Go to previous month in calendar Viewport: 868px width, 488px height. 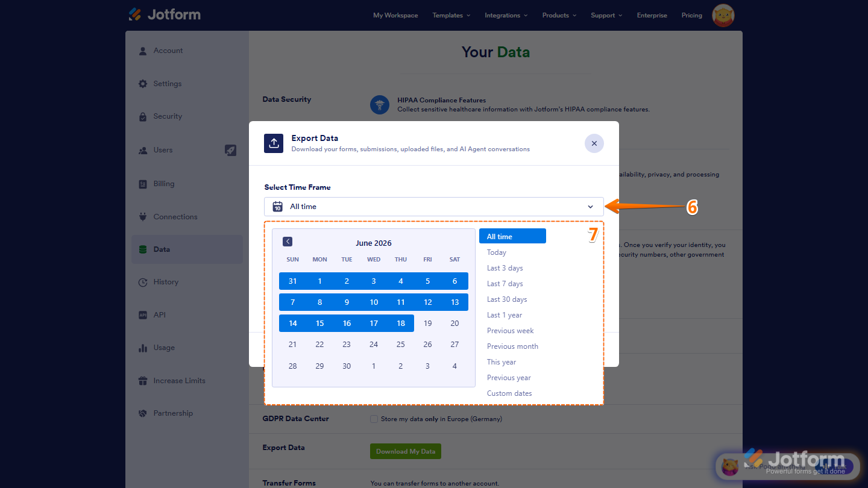point(288,242)
